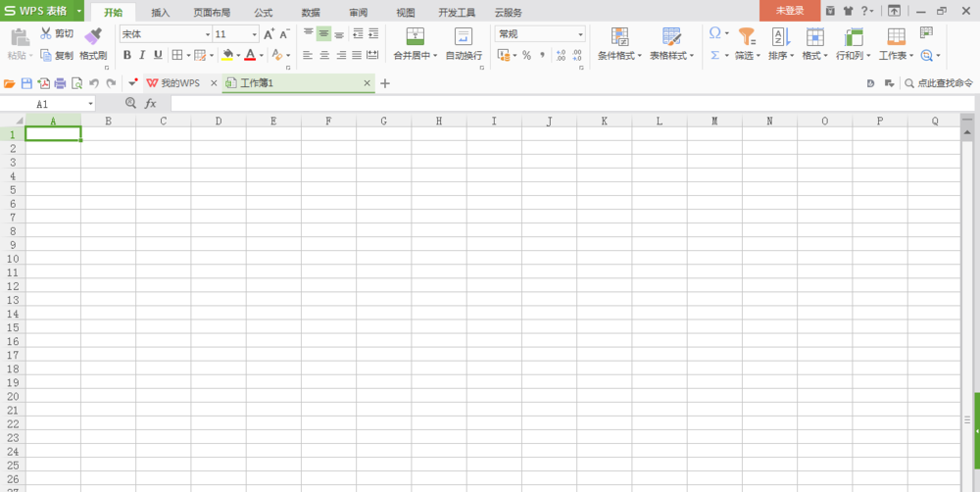Click the Print icon in quick access bar
Image resolution: width=980 pixels, height=492 pixels.
[60, 84]
